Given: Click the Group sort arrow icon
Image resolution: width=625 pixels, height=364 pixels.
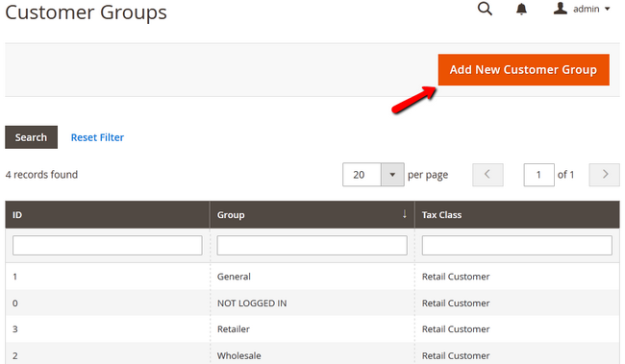Looking at the screenshot, I should tap(405, 214).
